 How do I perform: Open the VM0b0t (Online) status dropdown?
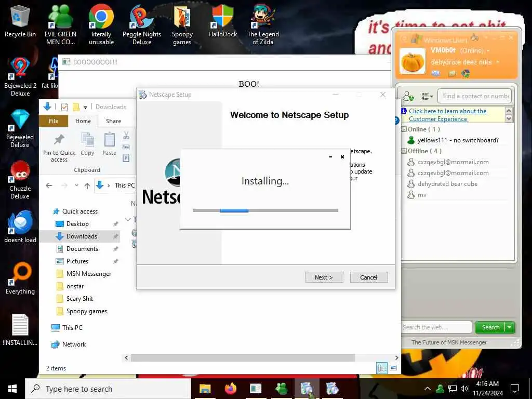[x=488, y=50]
